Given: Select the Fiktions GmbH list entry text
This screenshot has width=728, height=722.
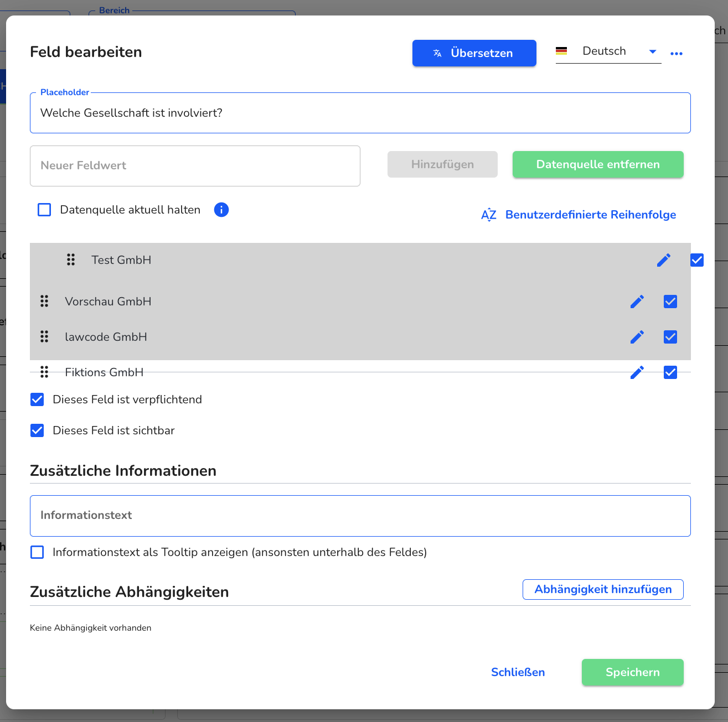Looking at the screenshot, I should (x=104, y=372).
